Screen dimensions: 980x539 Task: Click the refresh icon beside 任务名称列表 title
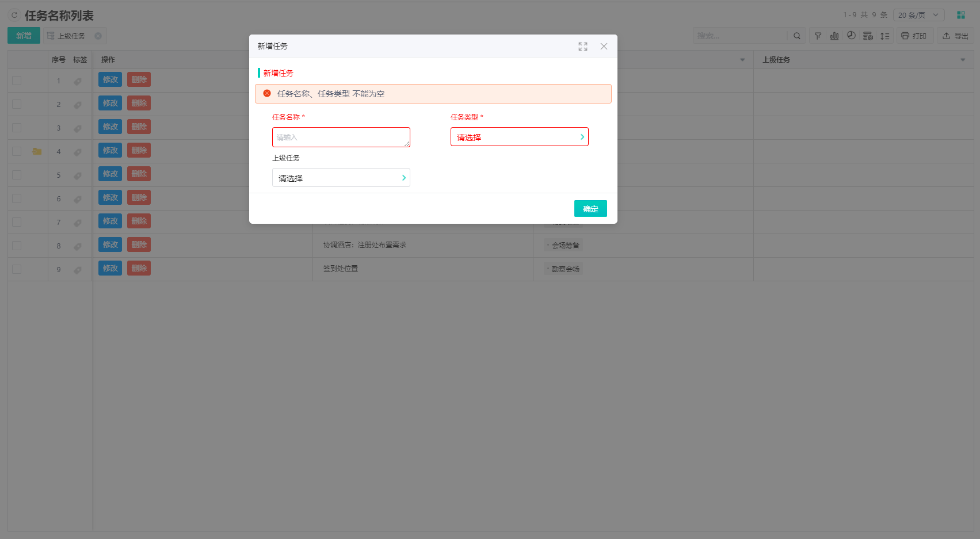point(14,16)
